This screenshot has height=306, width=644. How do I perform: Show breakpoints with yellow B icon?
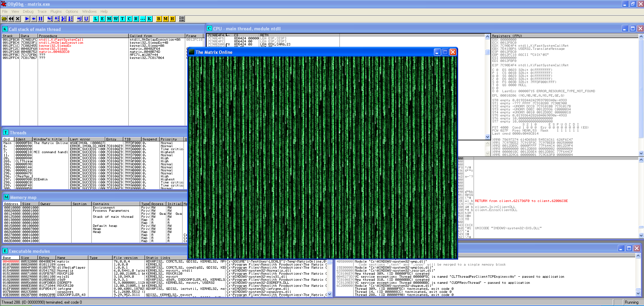159,19
